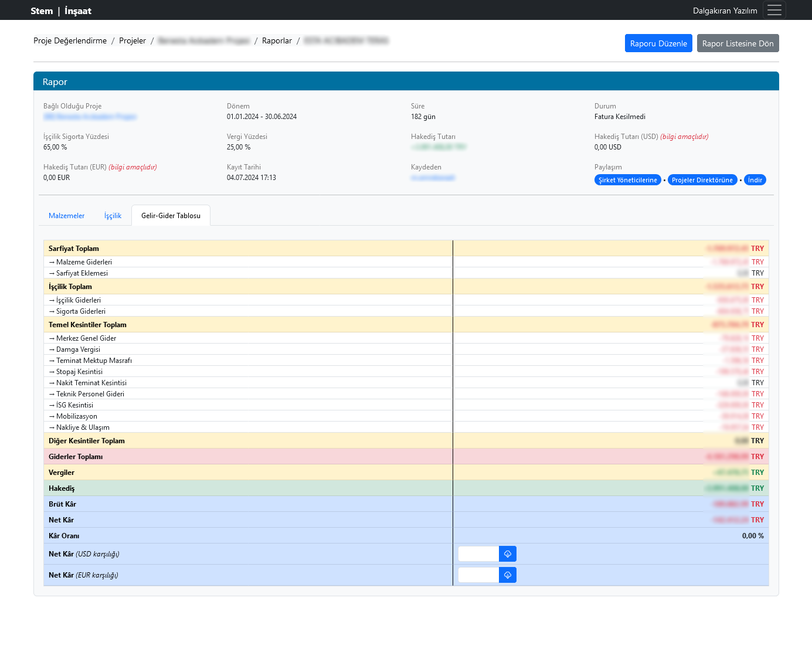Open the hamburger navigation menu
The image size is (812, 669).
click(774, 10)
